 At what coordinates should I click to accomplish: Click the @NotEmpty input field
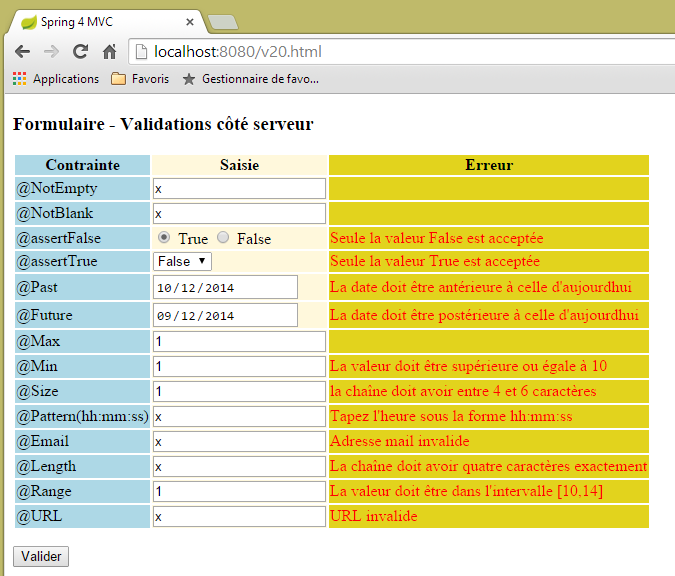[x=239, y=188]
